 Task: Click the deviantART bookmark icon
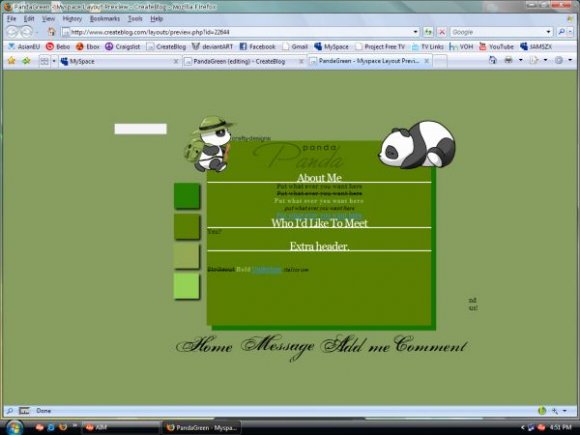pos(196,47)
